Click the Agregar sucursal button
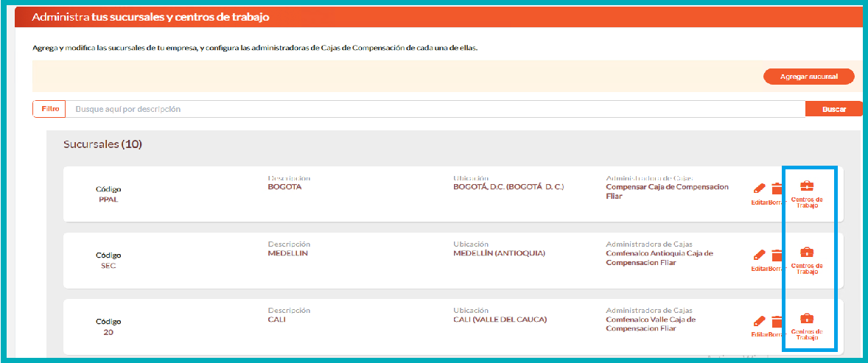 pos(809,77)
